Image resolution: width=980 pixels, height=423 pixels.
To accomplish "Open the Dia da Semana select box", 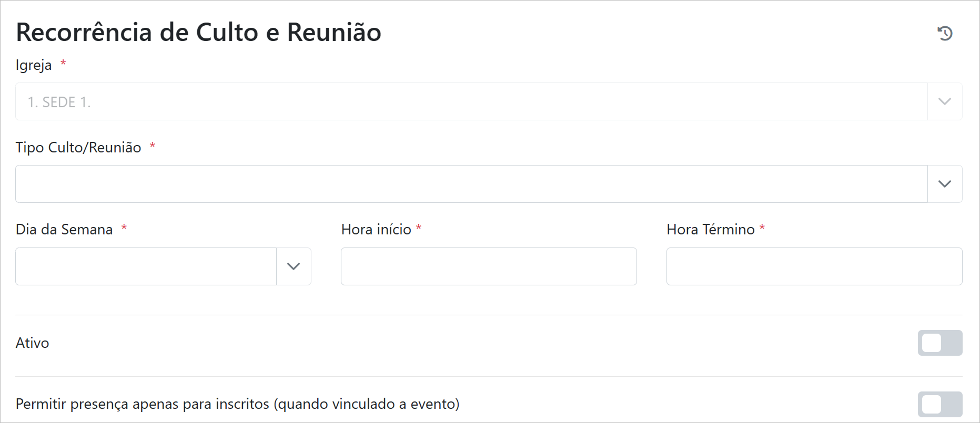I will (146, 266).
